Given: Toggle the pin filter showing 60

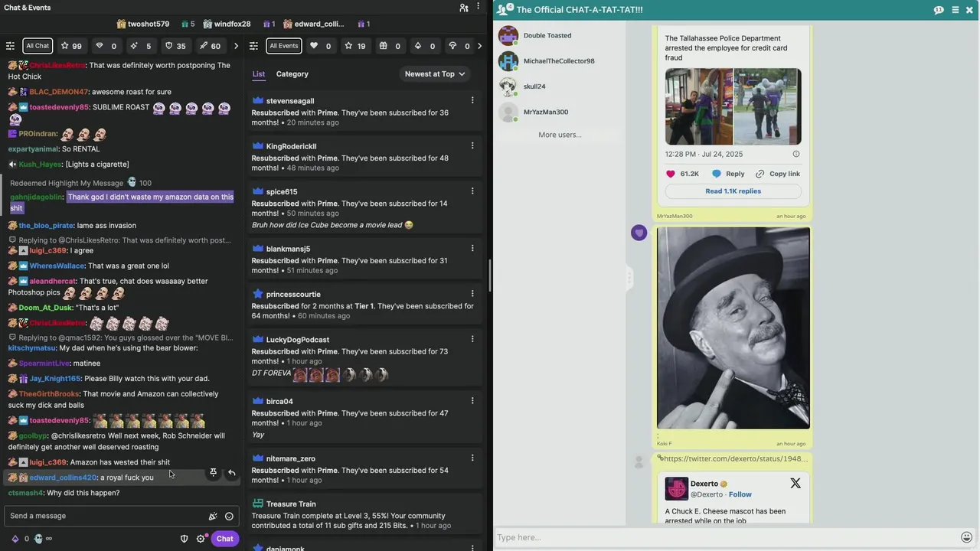Looking at the screenshot, I should pos(210,46).
